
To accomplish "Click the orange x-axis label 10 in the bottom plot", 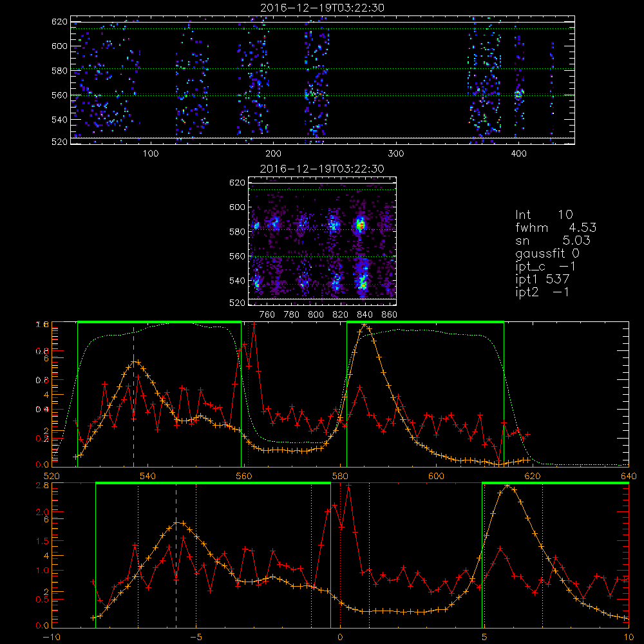I will [629, 638].
